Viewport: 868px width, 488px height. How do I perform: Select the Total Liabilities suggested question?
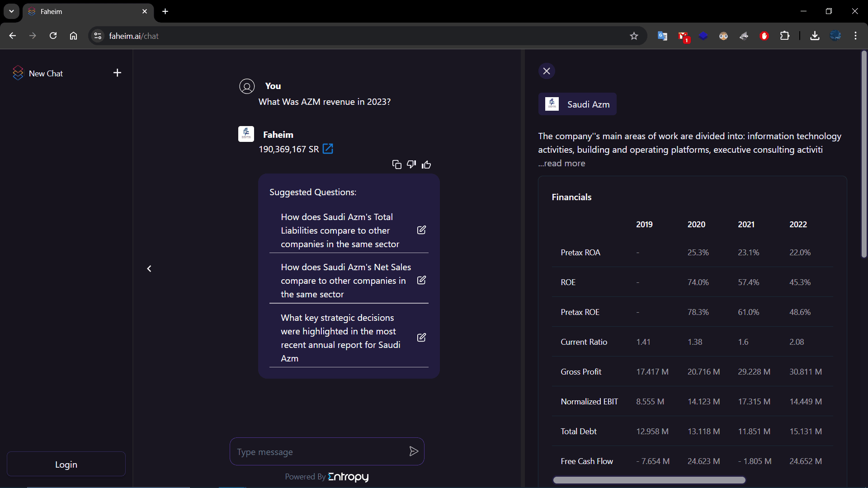pyautogui.click(x=340, y=230)
